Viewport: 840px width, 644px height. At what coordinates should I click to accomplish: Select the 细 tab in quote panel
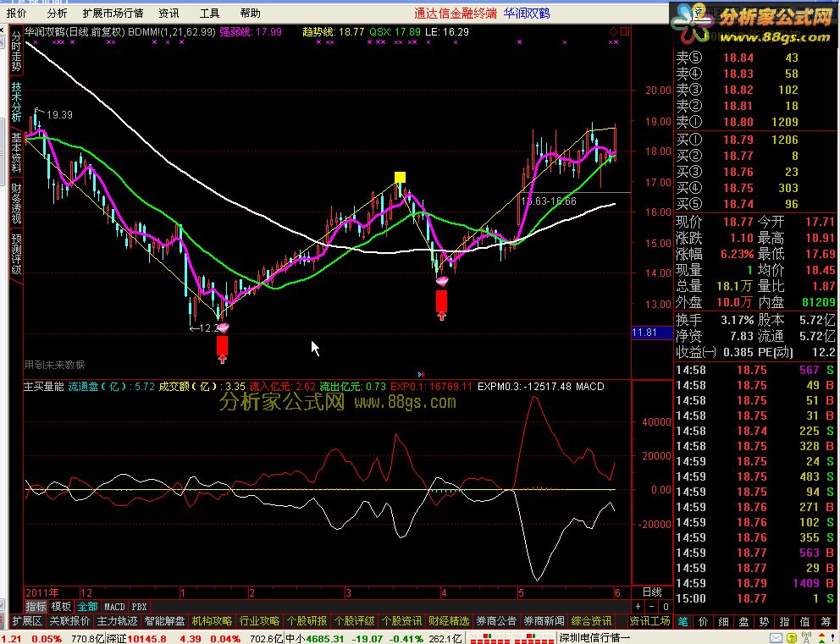[724, 621]
